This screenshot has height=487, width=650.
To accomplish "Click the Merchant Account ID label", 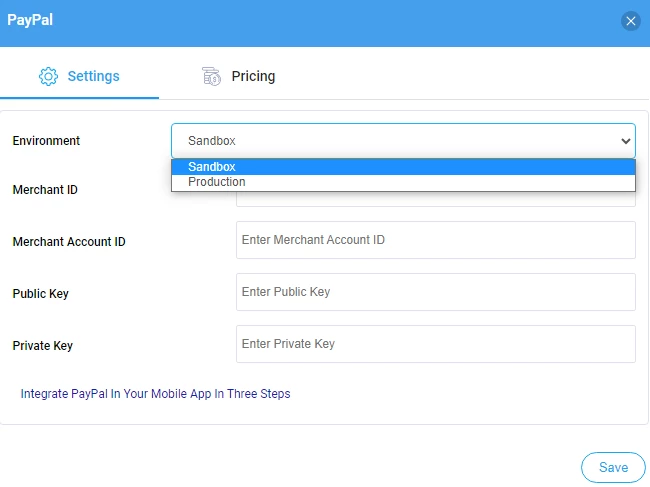I will pyautogui.click(x=69, y=242).
